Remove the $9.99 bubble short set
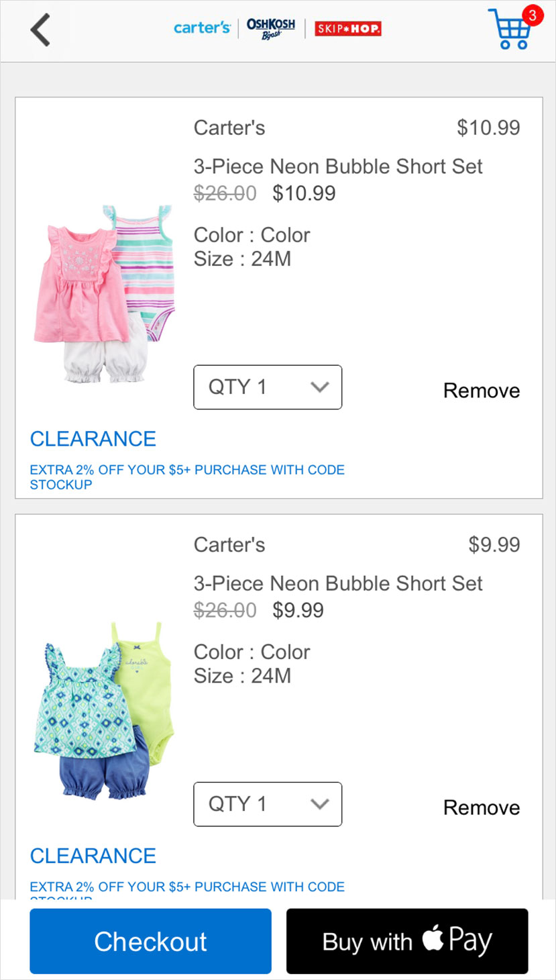This screenshot has height=980, width=556. [481, 807]
